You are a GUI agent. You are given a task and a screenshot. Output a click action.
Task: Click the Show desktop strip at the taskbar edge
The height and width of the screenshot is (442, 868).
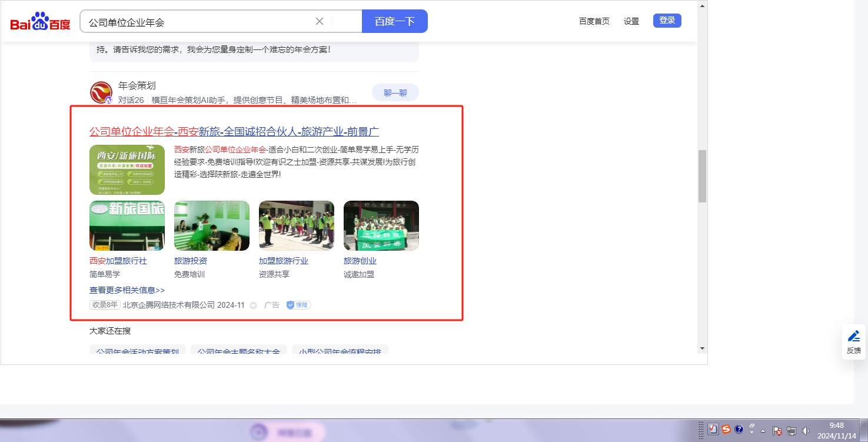coord(864,430)
